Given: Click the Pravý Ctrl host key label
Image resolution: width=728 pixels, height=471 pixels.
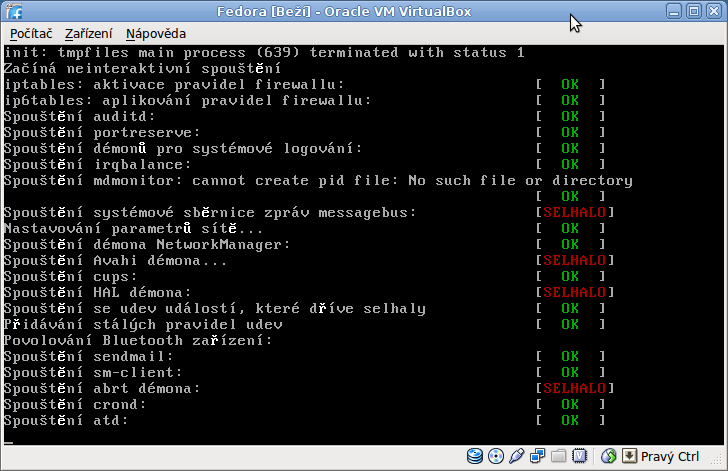Looking at the screenshot, I should pos(670,457).
